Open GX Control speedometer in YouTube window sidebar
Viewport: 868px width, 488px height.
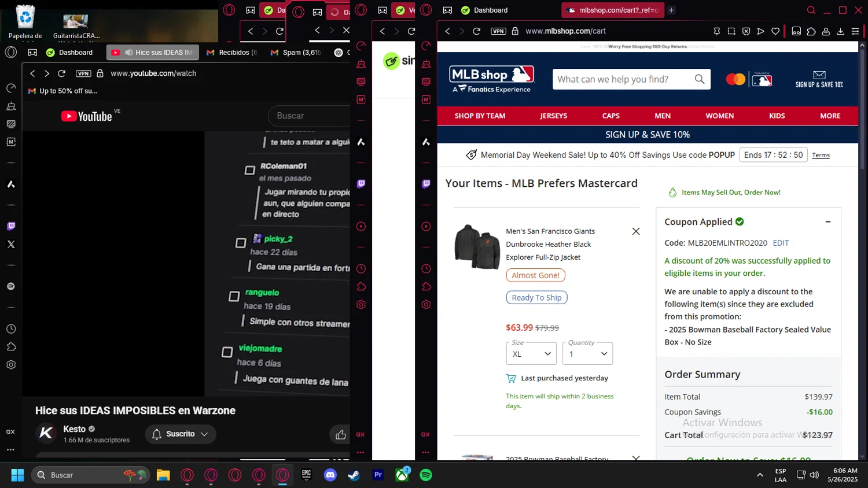[x=11, y=88]
